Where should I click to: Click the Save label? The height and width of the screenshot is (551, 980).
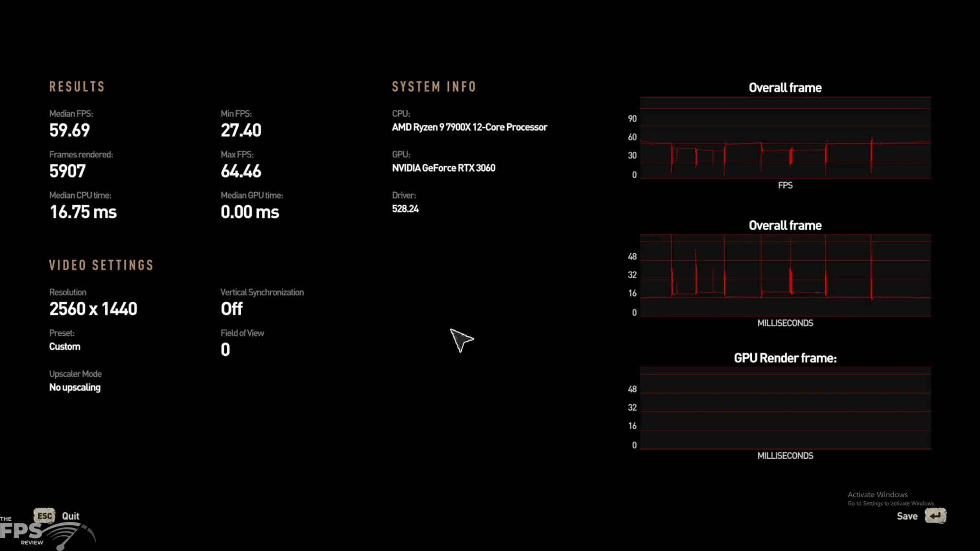(x=907, y=516)
